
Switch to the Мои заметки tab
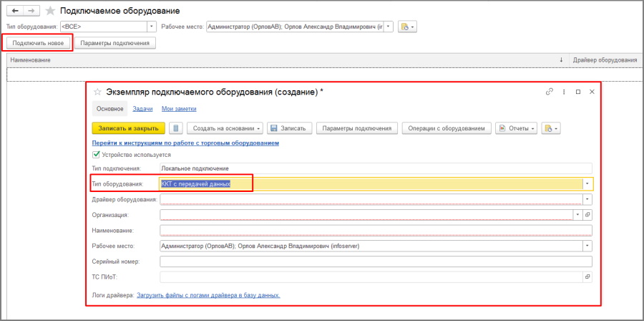(179, 108)
